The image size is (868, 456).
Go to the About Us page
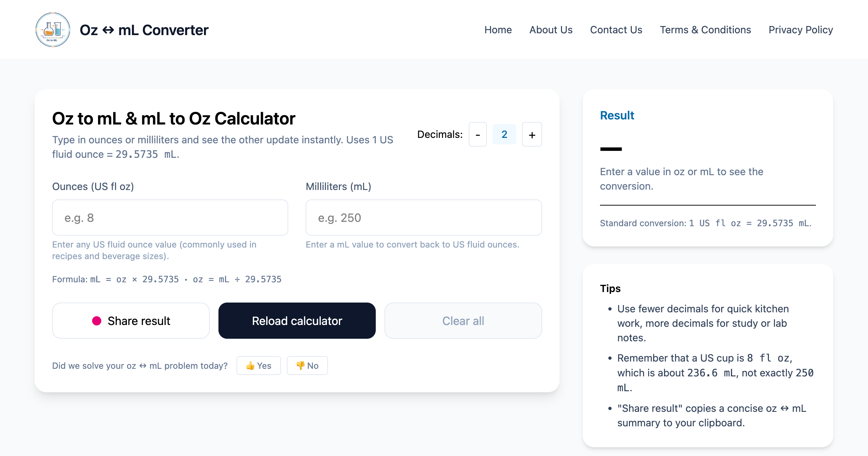tap(551, 30)
